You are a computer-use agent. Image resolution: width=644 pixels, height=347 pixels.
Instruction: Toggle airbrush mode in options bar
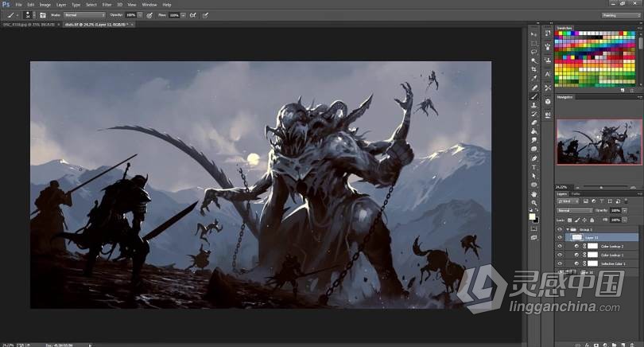pyautogui.click(x=192, y=15)
